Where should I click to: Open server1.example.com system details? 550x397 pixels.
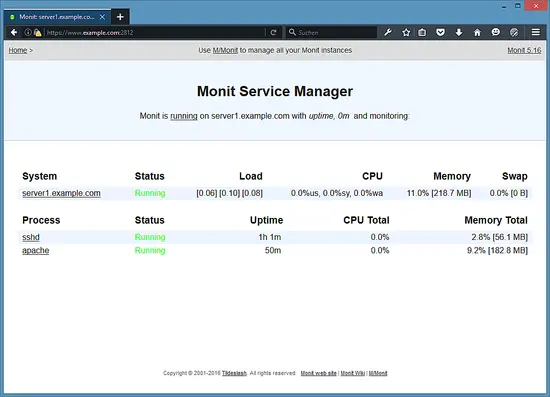click(x=61, y=193)
